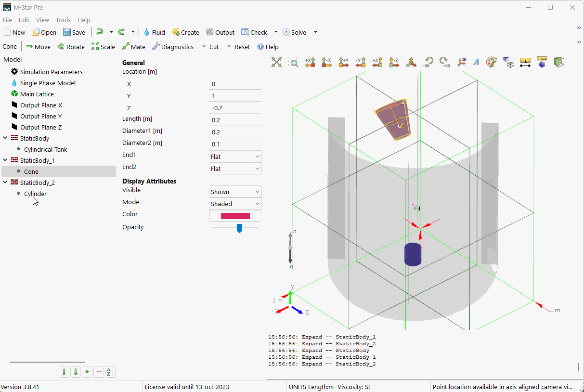Click the Rotate tool
The width and height of the screenshot is (584, 392).
click(x=71, y=47)
